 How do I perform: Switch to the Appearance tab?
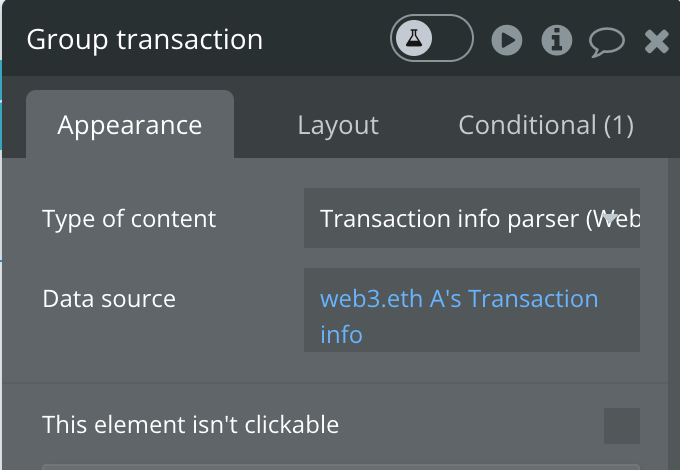tap(130, 125)
